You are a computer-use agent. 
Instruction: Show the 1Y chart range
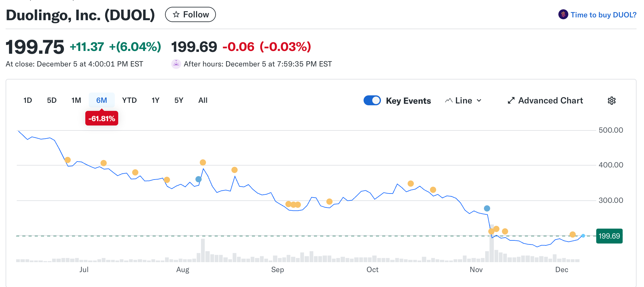pos(155,100)
